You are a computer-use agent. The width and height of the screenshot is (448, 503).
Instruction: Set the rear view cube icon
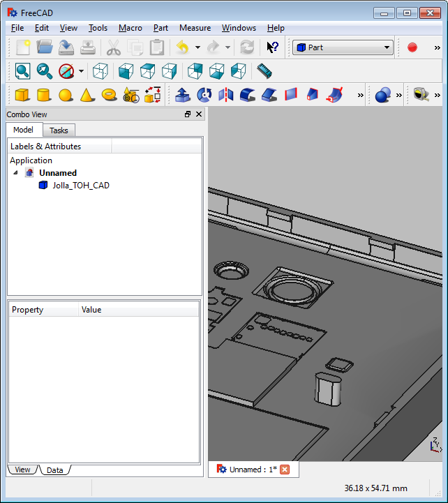195,71
